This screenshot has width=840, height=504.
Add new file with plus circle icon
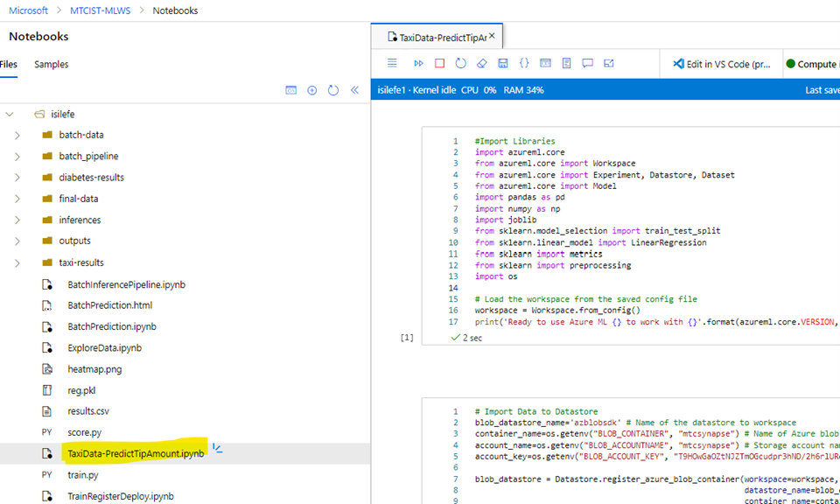pyautogui.click(x=311, y=90)
